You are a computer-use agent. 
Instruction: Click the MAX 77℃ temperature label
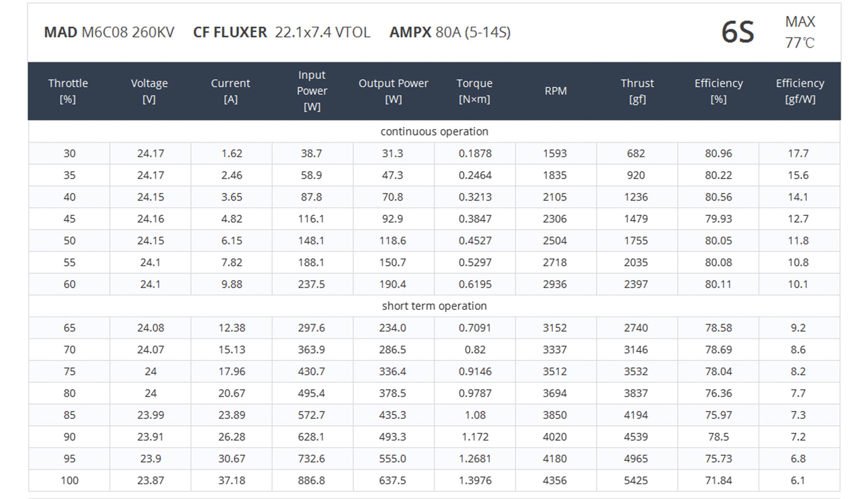pos(800,32)
